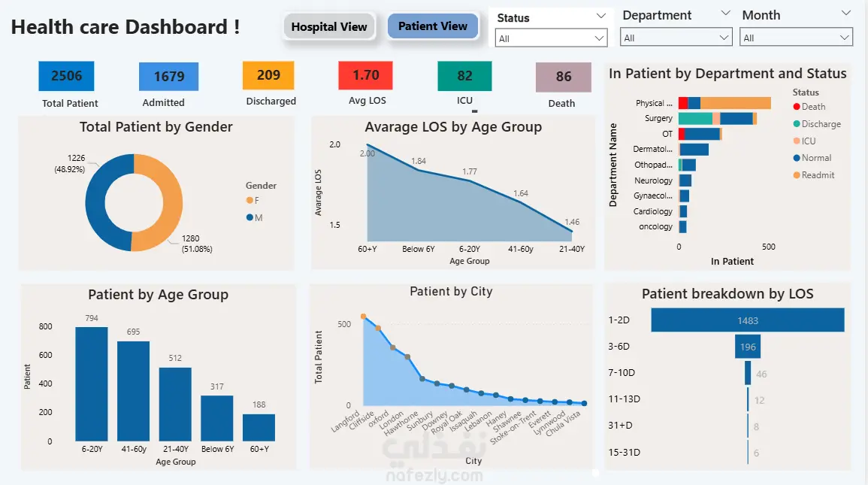The image size is (868, 485).
Task: Collapse the Status slicer header chevron
Action: (x=600, y=16)
